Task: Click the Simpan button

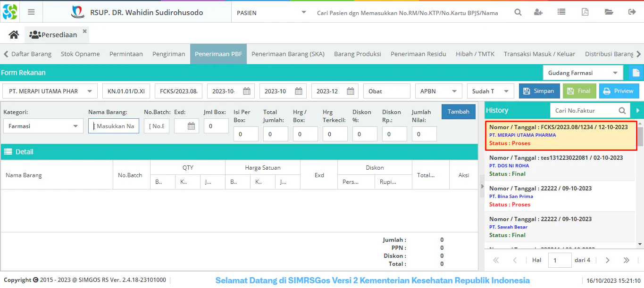Action: click(x=539, y=91)
